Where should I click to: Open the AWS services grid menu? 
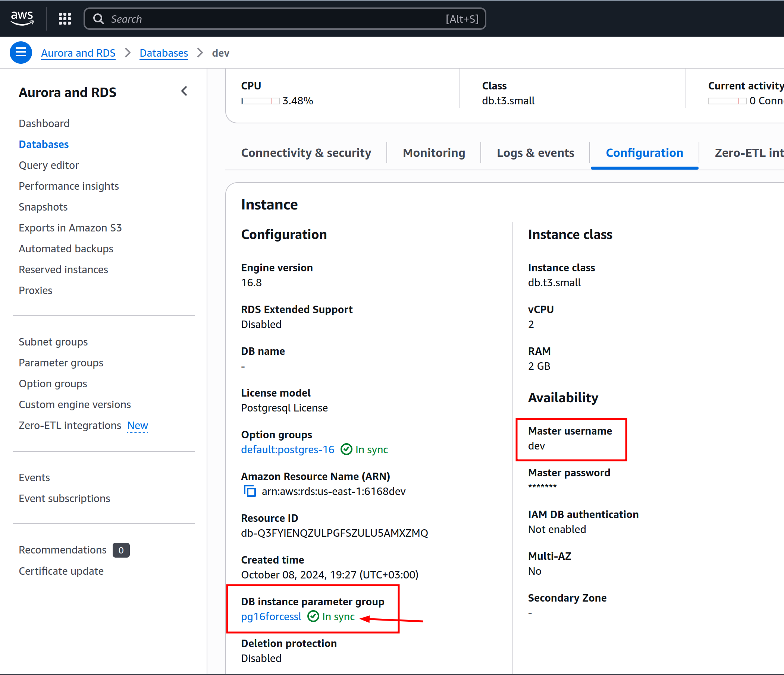click(65, 19)
